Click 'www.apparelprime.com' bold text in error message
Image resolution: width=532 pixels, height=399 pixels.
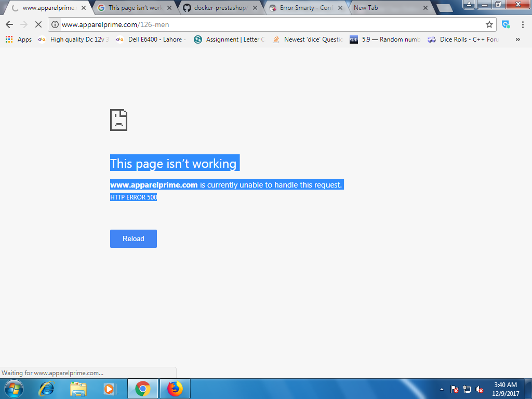point(154,185)
